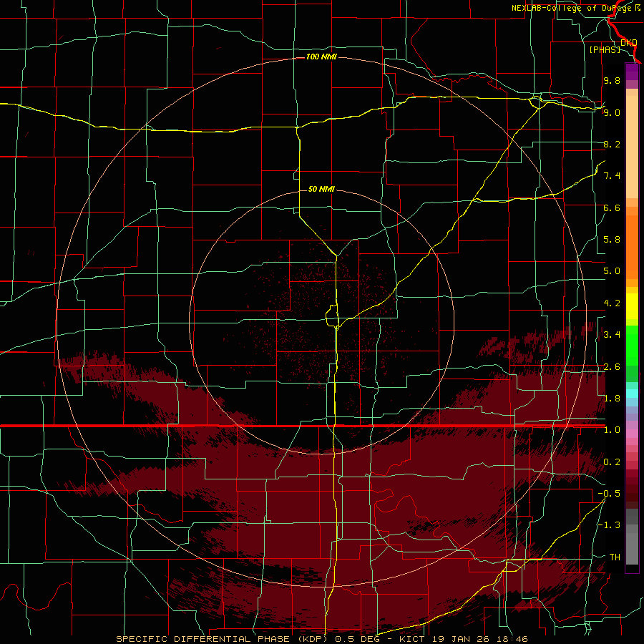Select the 9.0 value on color scale
This screenshot has width=644, height=644.
pyautogui.click(x=612, y=112)
